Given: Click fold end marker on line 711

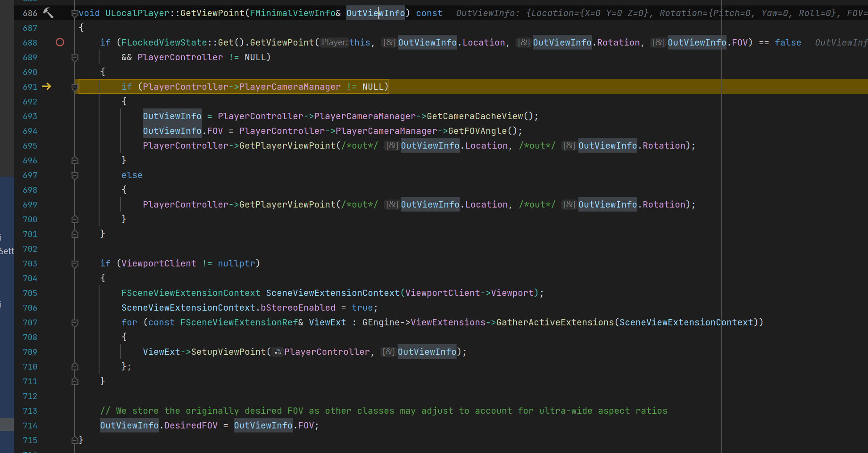Looking at the screenshot, I should pos(75,381).
